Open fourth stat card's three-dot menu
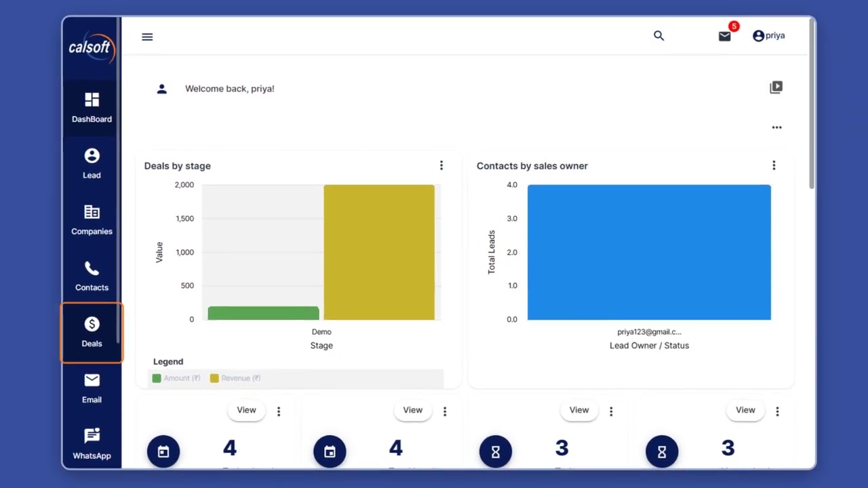The image size is (868, 488). [777, 411]
